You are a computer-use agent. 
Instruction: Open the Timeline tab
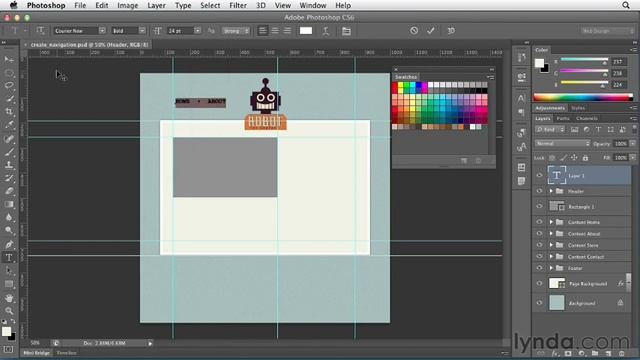click(x=67, y=353)
